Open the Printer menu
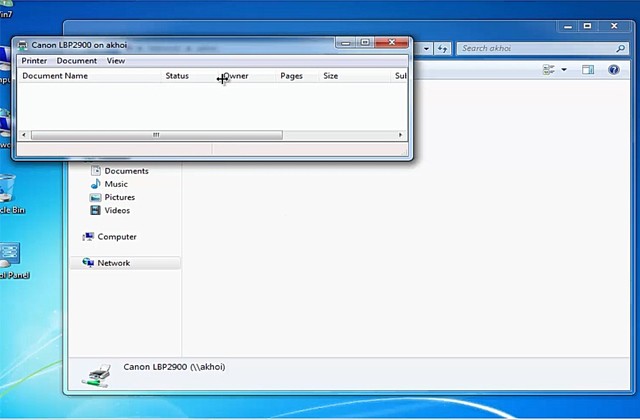The width and height of the screenshot is (640, 420). [34, 61]
